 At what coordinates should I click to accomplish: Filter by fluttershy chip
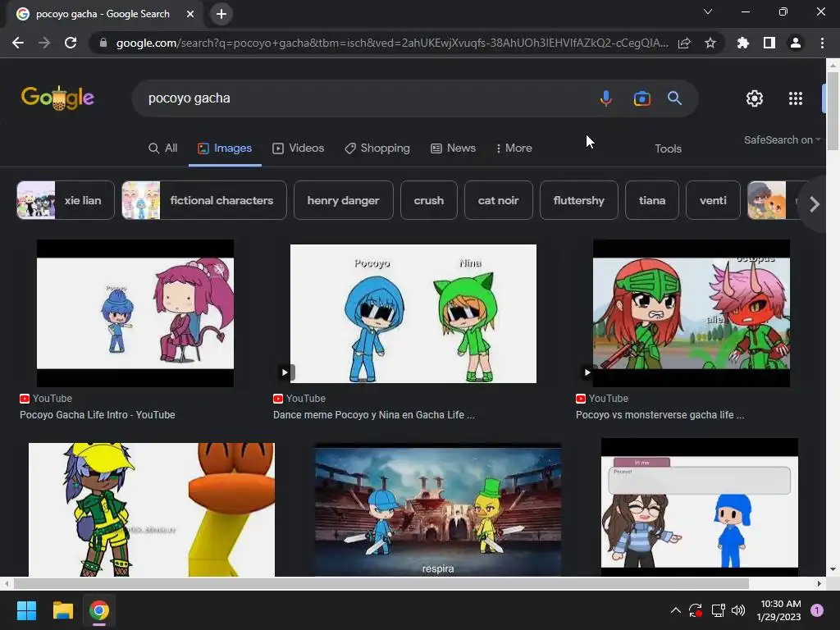[x=578, y=200]
